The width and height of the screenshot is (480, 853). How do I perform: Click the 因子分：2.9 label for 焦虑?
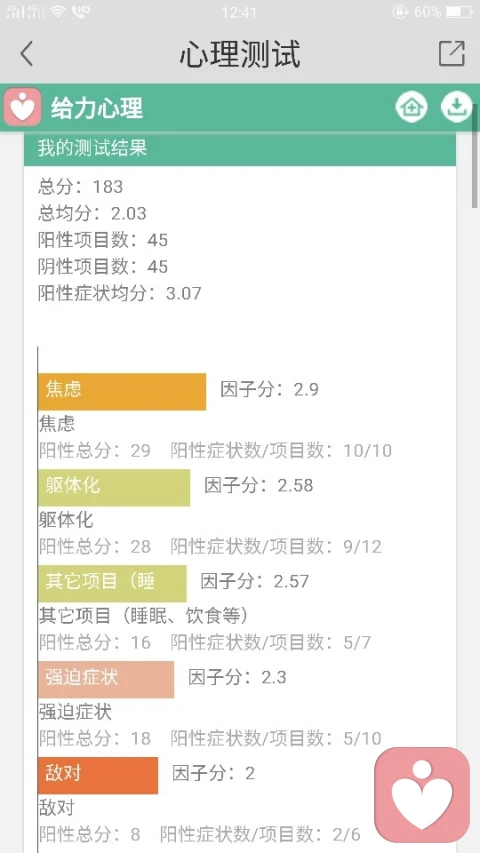pyautogui.click(x=269, y=390)
